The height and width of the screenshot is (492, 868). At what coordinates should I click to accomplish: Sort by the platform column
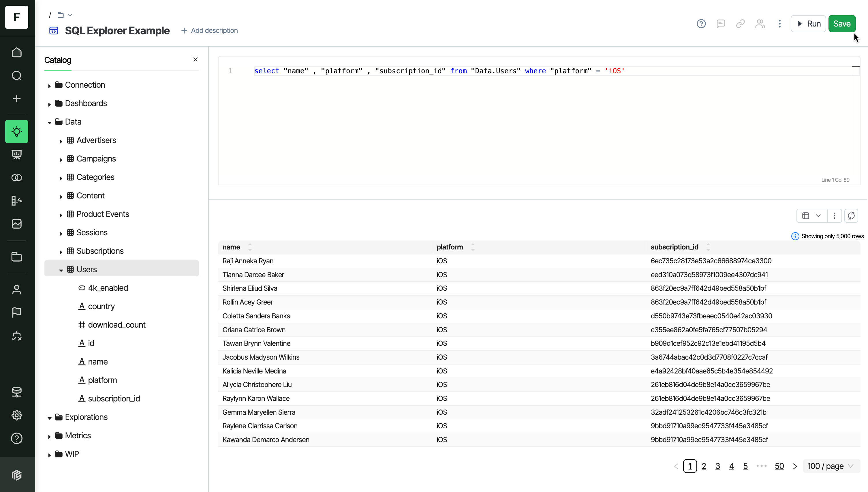click(473, 247)
